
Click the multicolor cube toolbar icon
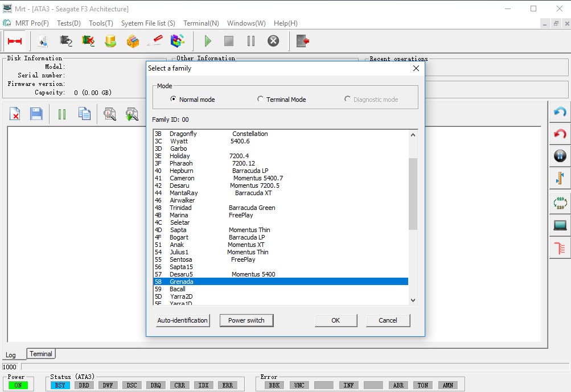click(178, 41)
